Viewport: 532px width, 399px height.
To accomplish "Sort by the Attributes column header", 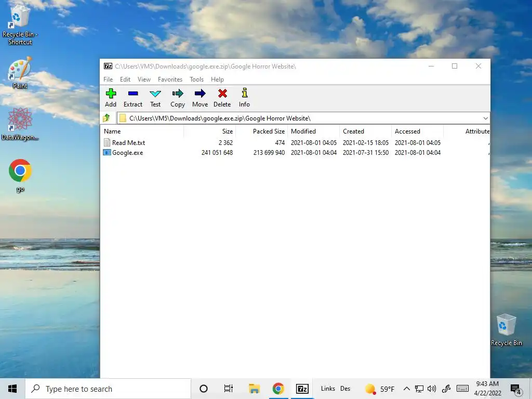I will 467,131.
